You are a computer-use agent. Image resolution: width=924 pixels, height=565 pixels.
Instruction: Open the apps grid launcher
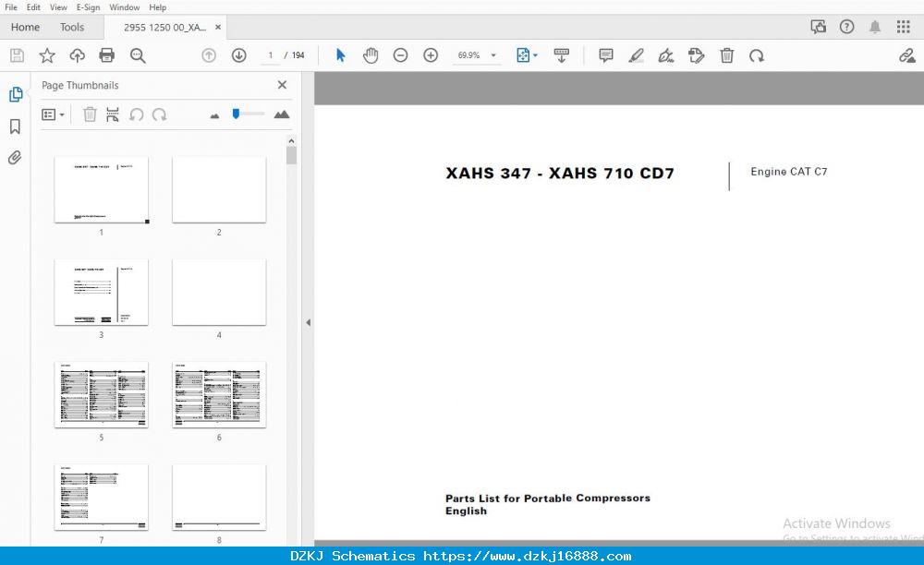(x=904, y=27)
